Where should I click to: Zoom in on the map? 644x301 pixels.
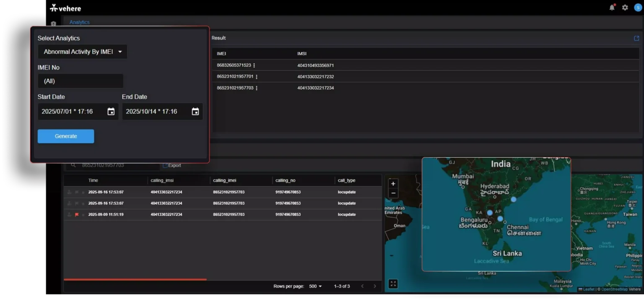coord(393,184)
